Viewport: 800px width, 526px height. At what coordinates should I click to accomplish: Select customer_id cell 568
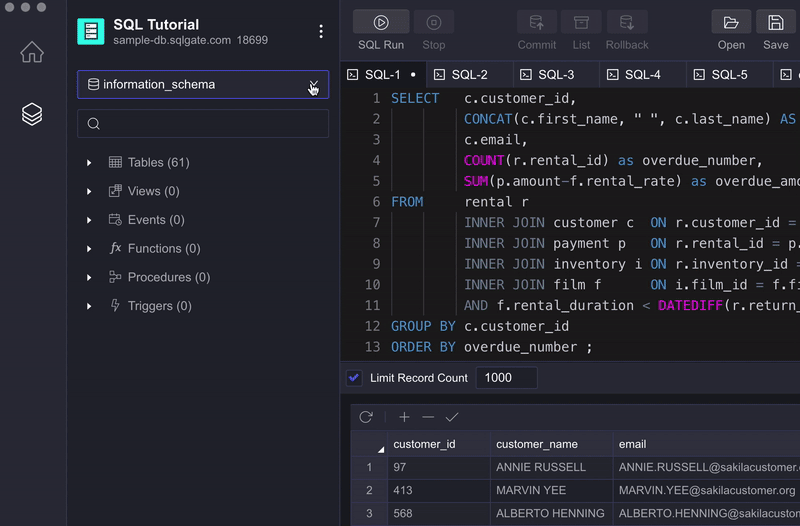[x=439, y=513]
